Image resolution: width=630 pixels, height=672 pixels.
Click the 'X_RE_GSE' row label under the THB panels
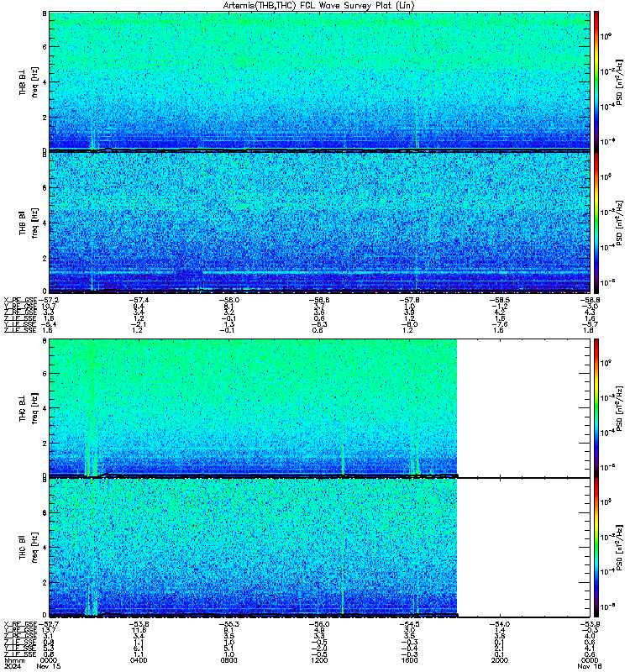tap(20, 300)
